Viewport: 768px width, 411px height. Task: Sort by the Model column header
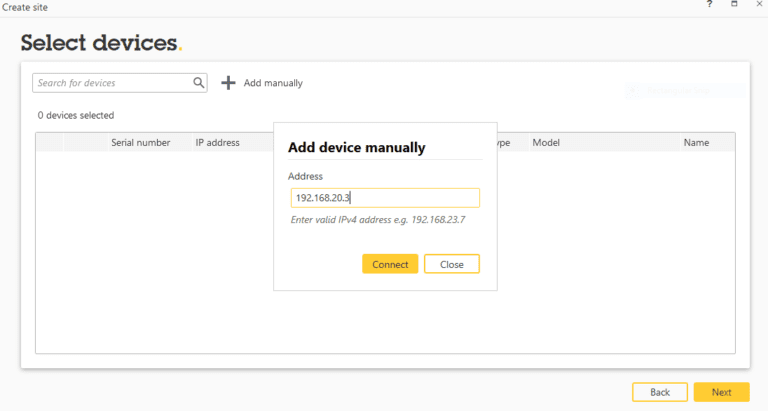coord(546,143)
